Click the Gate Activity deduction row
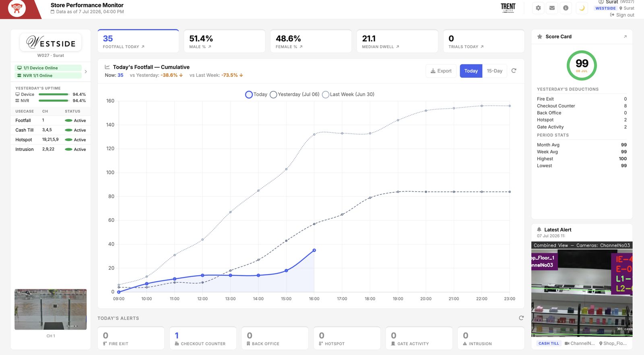This screenshot has width=644, height=355. click(x=582, y=127)
